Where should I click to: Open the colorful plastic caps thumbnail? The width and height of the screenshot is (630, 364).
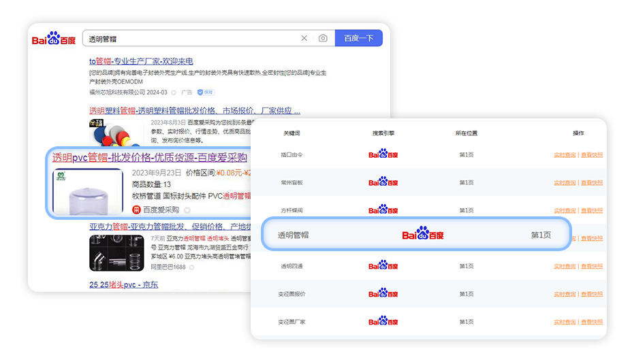(x=116, y=133)
